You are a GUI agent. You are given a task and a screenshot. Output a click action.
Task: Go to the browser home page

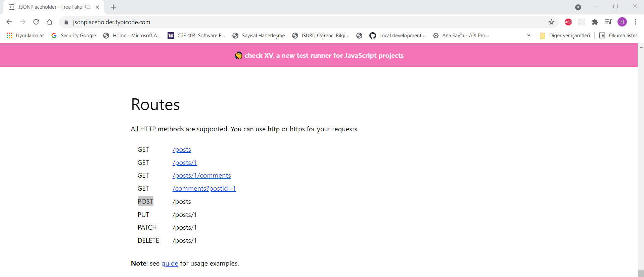(x=50, y=22)
